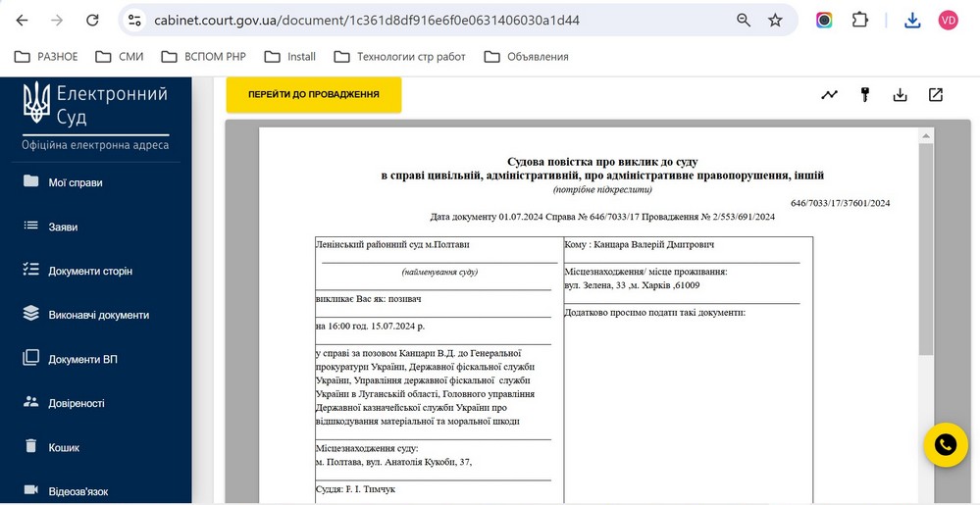Click the browser back arrow
Screen dimensions: 980x505
pyautogui.click(x=22, y=20)
